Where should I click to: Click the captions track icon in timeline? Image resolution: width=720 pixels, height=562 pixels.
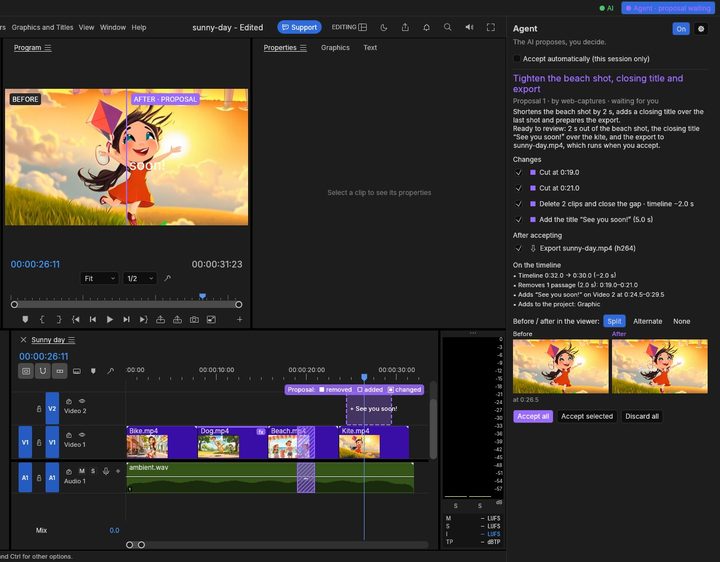pyautogui.click(x=77, y=371)
